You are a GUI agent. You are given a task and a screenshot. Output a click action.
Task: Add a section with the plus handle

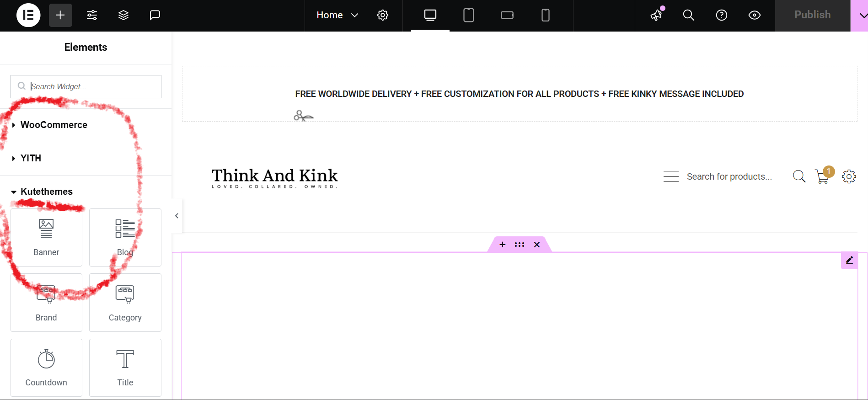(x=502, y=245)
